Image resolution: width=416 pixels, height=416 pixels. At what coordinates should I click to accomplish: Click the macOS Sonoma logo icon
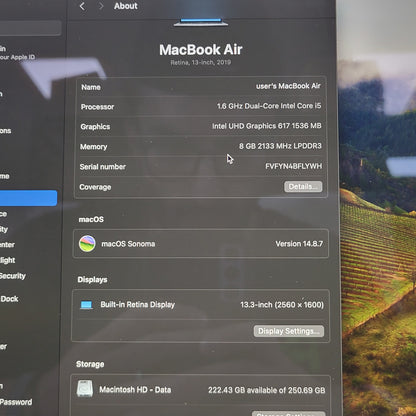[87, 244]
